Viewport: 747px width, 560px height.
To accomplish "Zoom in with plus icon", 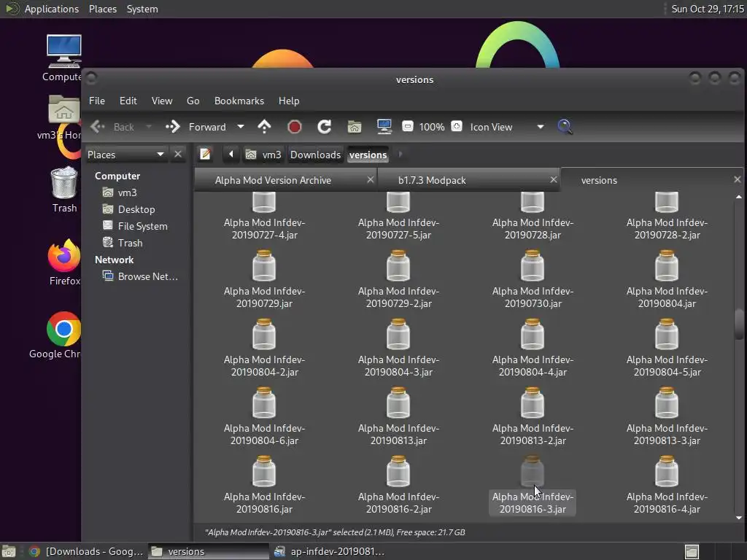I will coord(457,126).
